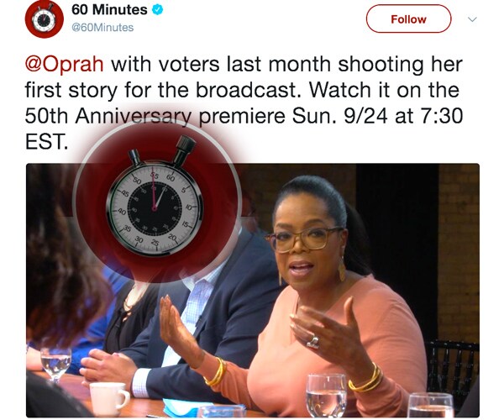Click the word "EST." ending the tweet

(47, 141)
